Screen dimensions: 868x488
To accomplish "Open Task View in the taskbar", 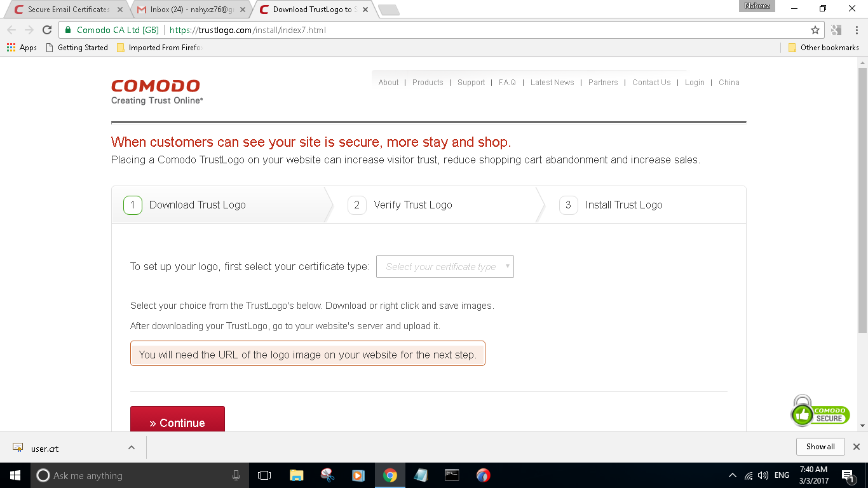I will [x=264, y=475].
